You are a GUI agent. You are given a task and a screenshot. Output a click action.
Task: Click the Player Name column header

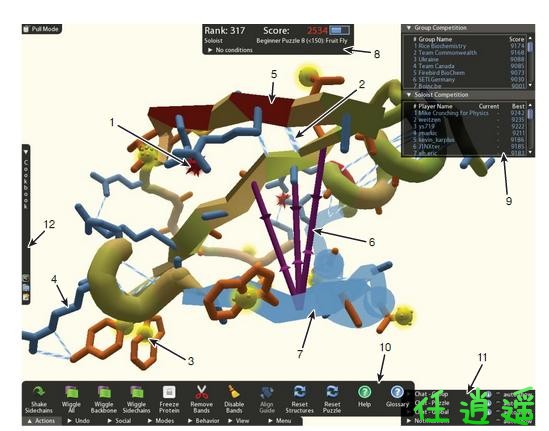click(x=435, y=106)
